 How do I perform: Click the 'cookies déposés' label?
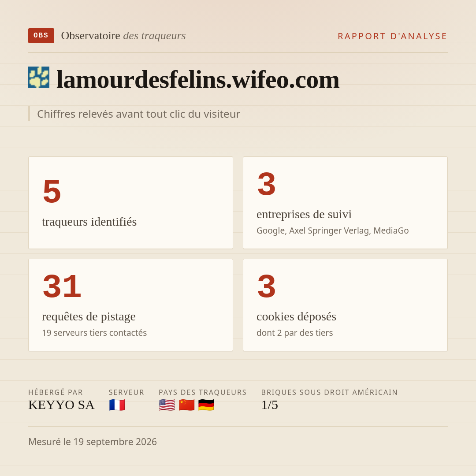tap(296, 316)
